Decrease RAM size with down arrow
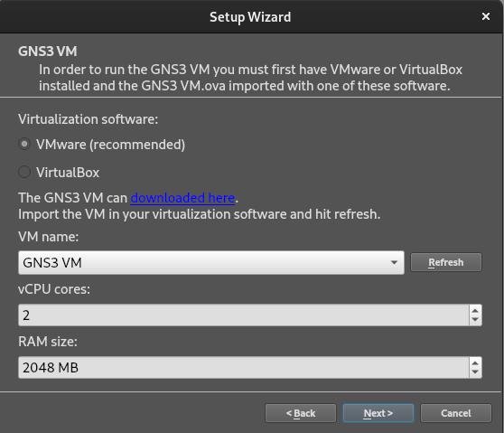The height and width of the screenshot is (433, 504). tap(475, 372)
